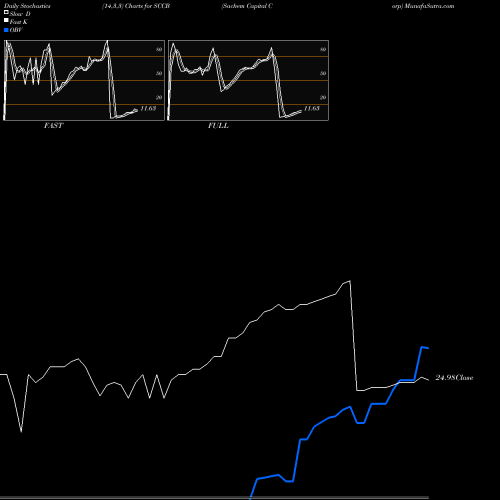Select the 'OBV' legend label
The image size is (500, 500).
16,30
